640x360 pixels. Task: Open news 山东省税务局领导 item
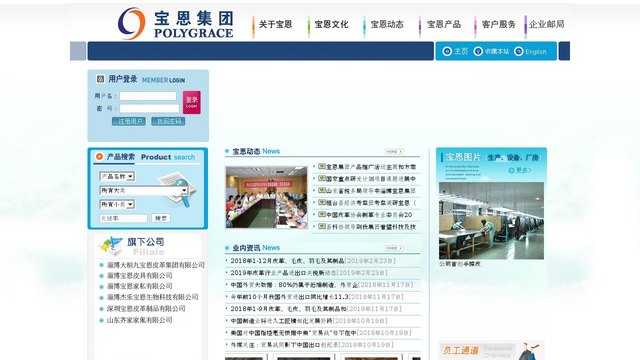(371, 191)
